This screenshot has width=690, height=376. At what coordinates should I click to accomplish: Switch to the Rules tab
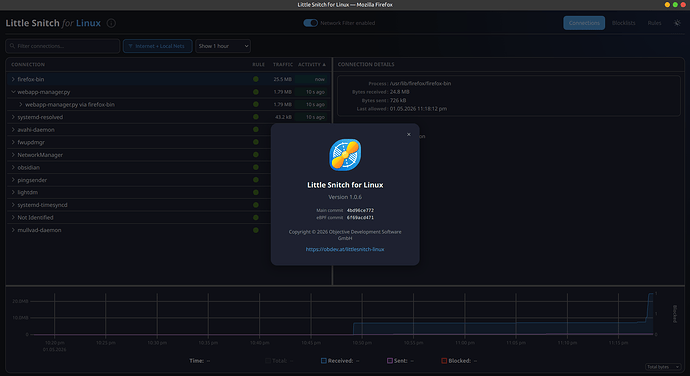[x=654, y=23]
